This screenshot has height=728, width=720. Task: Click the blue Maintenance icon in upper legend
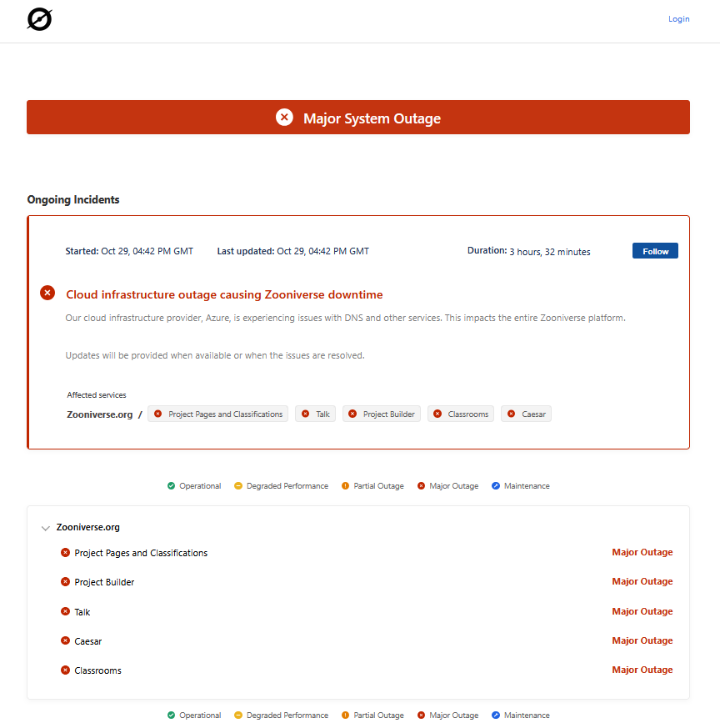pyautogui.click(x=496, y=485)
